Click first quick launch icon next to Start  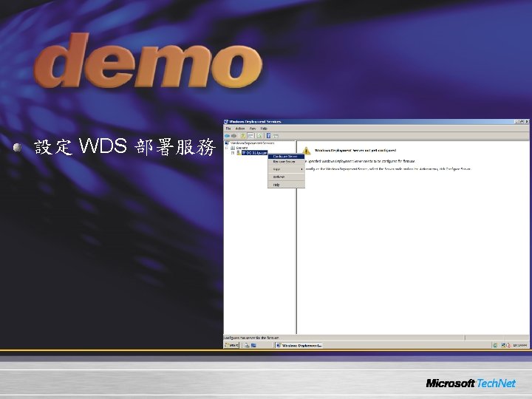click(247, 345)
